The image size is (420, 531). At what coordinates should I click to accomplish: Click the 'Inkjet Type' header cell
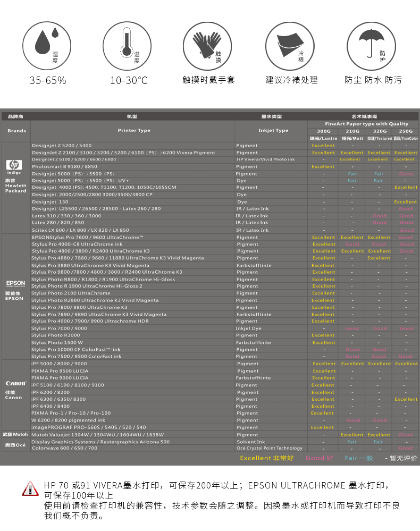click(273, 130)
